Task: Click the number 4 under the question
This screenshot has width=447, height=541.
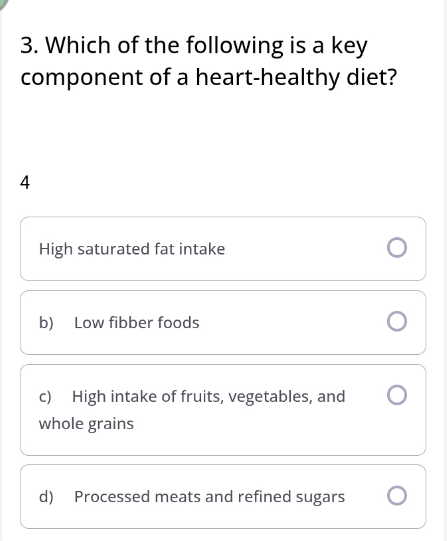Action: point(25,182)
